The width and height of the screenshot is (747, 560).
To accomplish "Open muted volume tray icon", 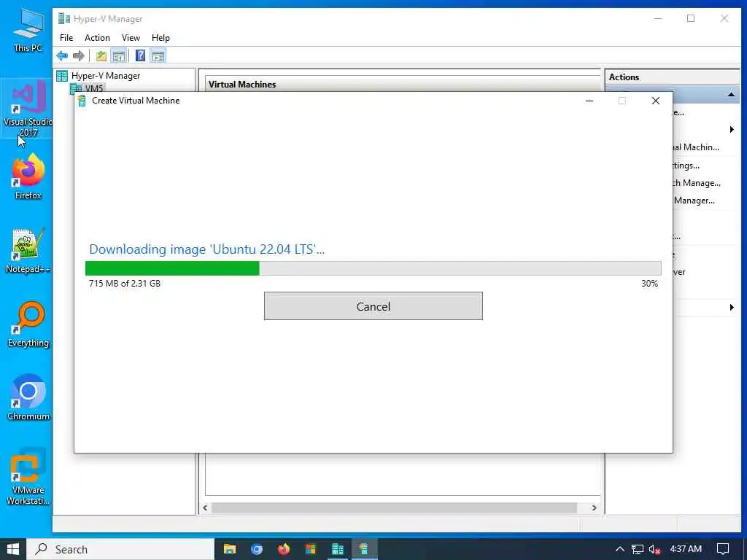I will (654, 549).
